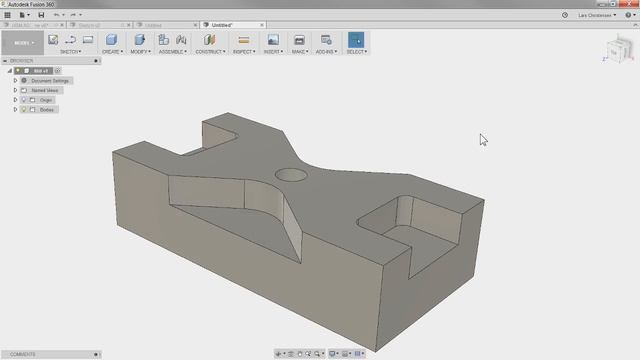640x360 pixels.
Task: Activate the blue Select tool icon
Action: click(x=356, y=40)
